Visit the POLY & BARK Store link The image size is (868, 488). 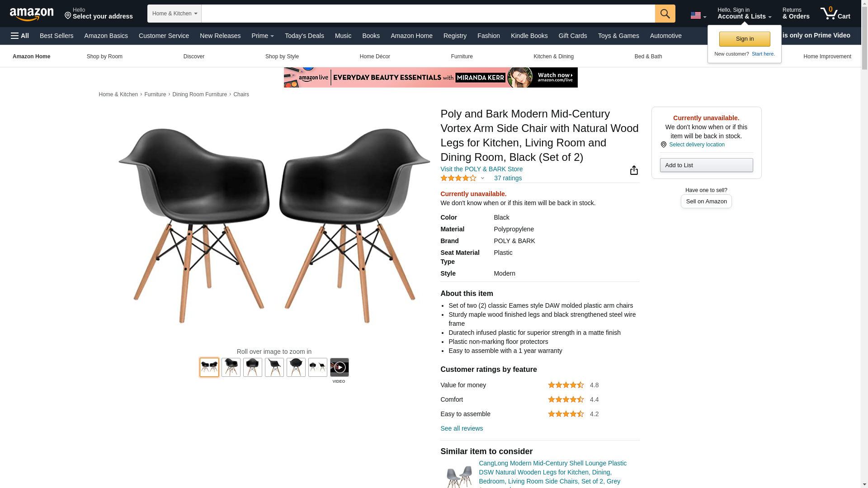pyautogui.click(x=481, y=169)
